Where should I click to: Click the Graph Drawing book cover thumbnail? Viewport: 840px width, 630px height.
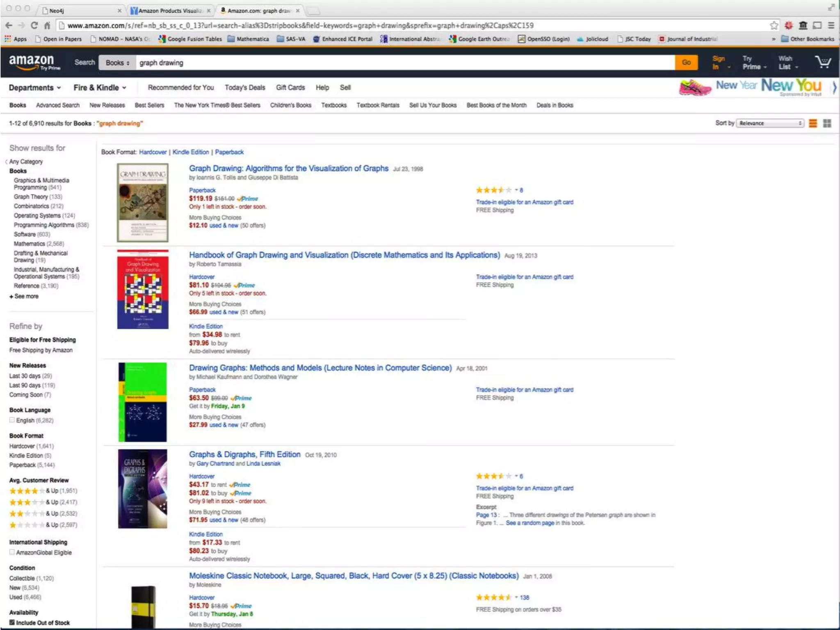142,202
